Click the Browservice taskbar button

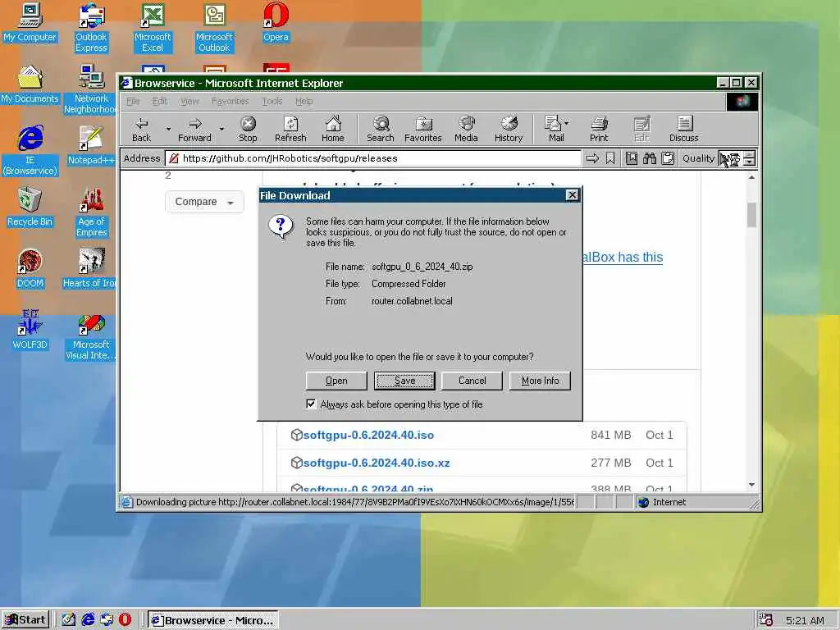(x=213, y=620)
